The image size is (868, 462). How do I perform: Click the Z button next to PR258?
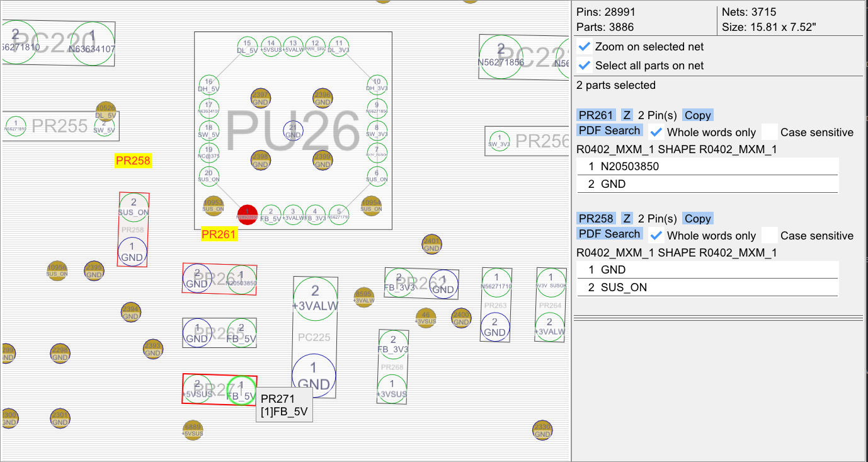(x=627, y=218)
